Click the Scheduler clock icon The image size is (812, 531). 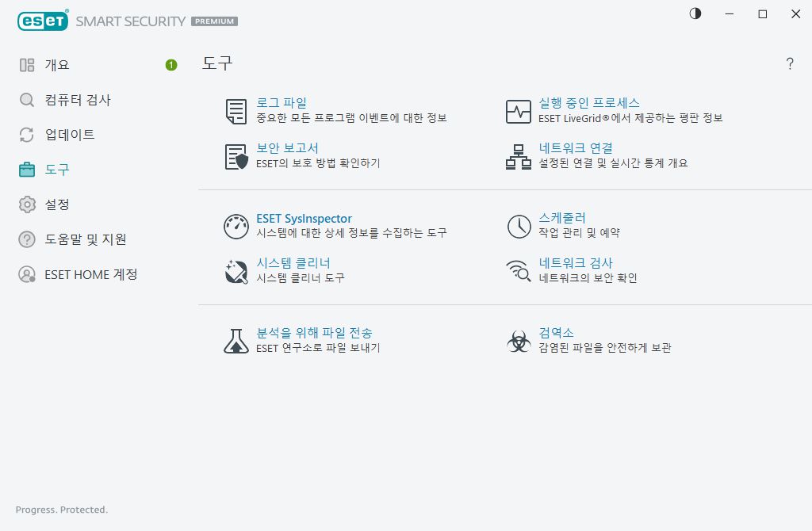[519, 227]
